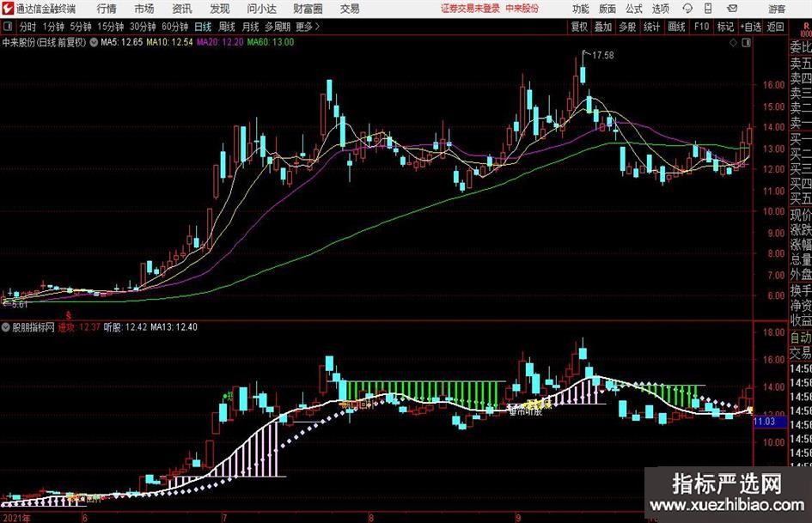The width and height of the screenshot is (812, 523).
Task: Add stock with +自选 button
Action: pyautogui.click(x=750, y=27)
